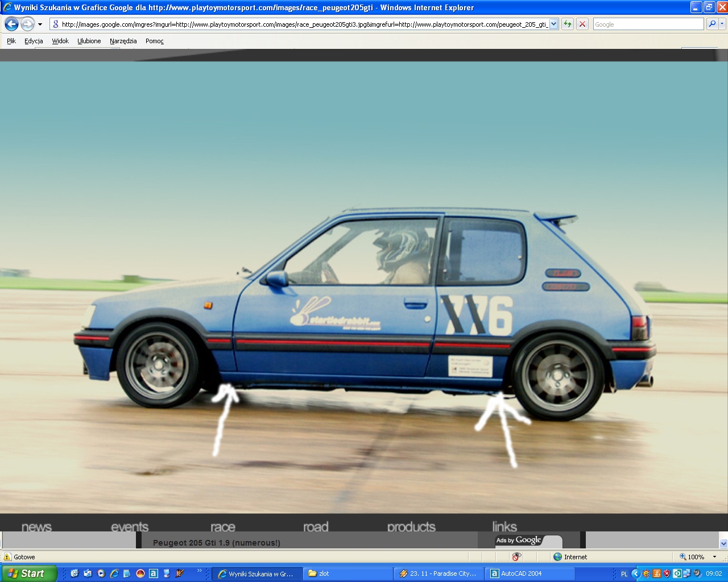Open Windows Media Player quick launch icon
The height and width of the screenshot is (582, 728).
click(101, 573)
